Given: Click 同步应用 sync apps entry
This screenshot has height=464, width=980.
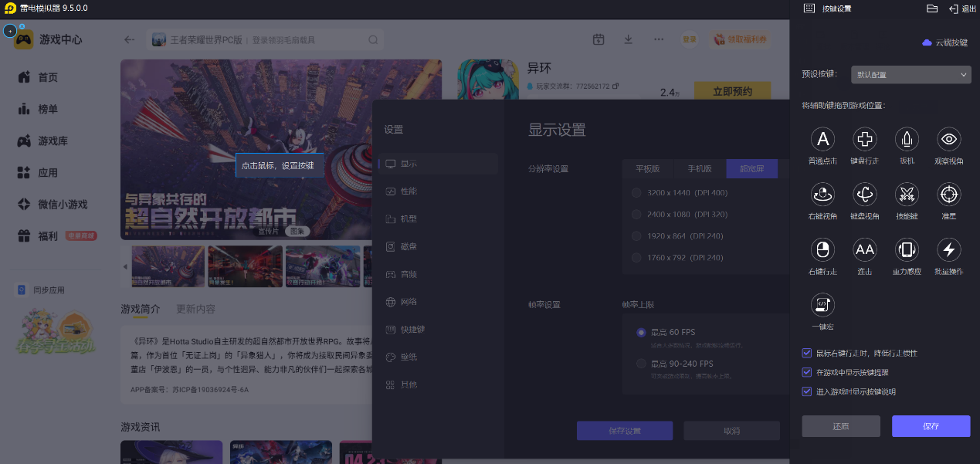Looking at the screenshot, I should click(x=41, y=290).
